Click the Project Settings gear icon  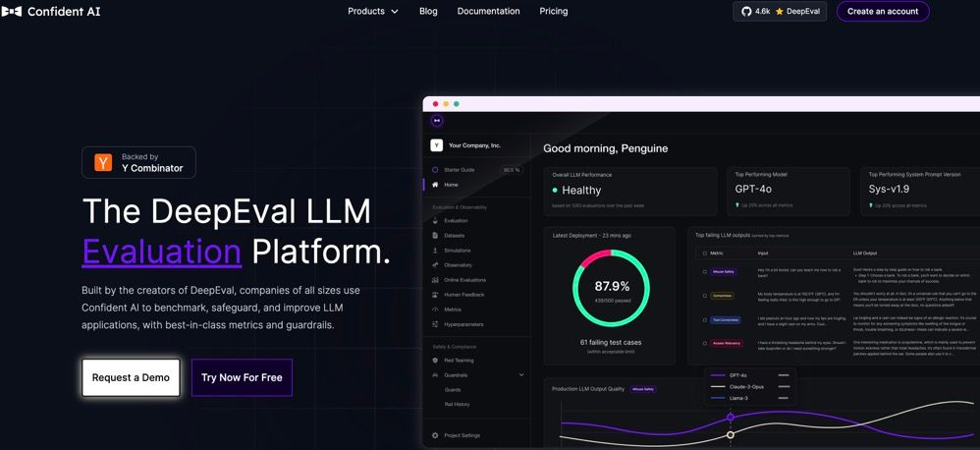pyautogui.click(x=435, y=435)
